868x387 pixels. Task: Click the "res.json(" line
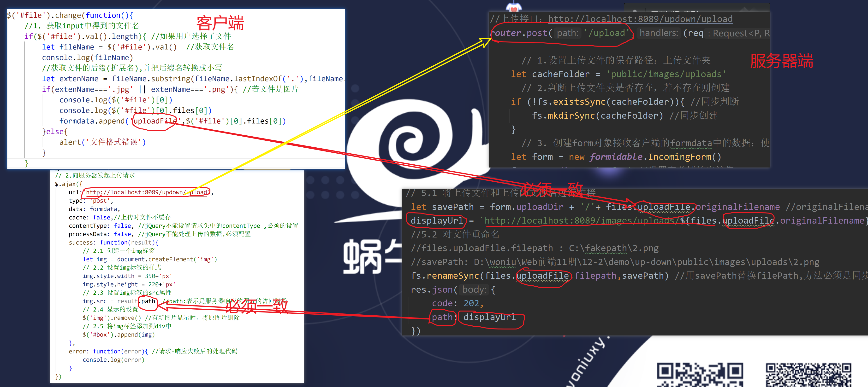(x=453, y=290)
